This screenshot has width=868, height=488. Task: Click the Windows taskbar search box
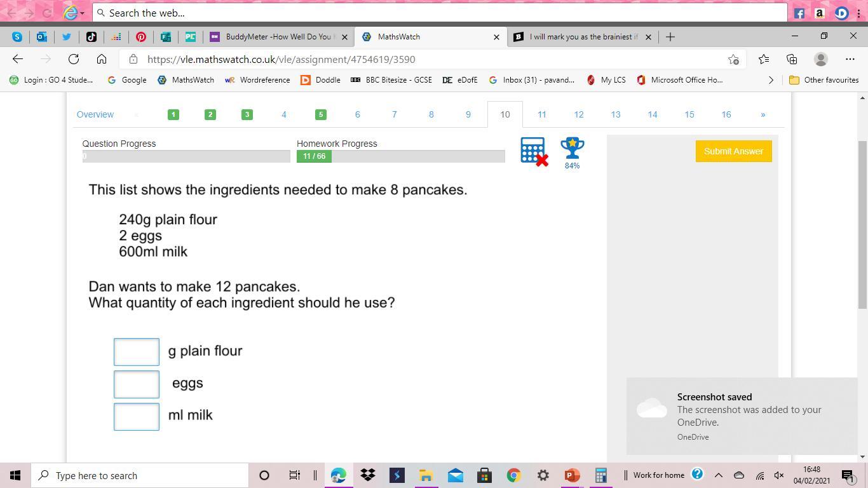click(x=139, y=475)
